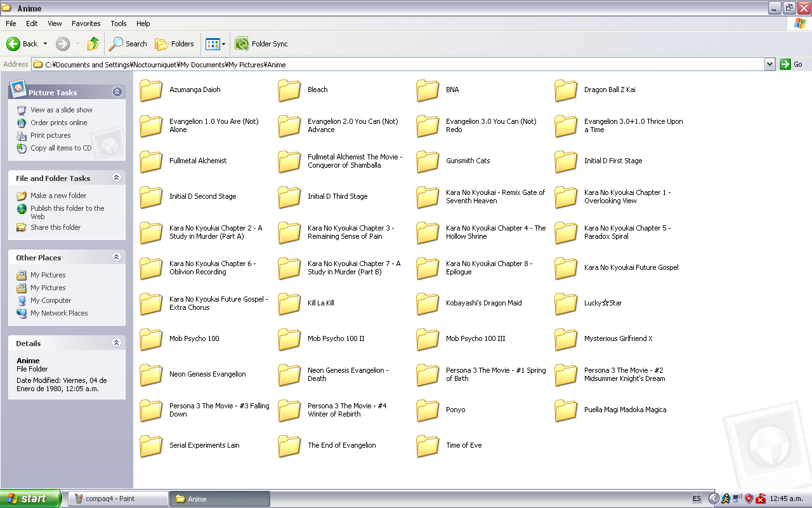This screenshot has height=508, width=812.
Task: Select the Kobayashi's Dragon Maid folder icon
Action: coord(428,304)
